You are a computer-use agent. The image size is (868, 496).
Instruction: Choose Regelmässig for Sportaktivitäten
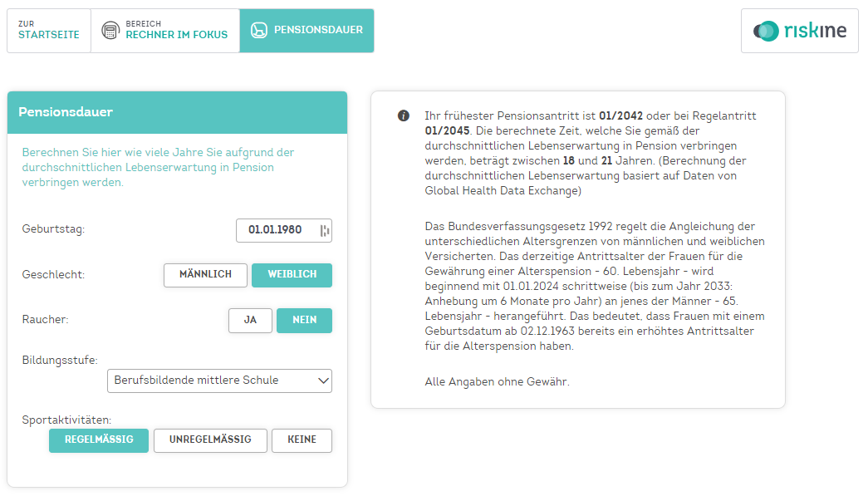(x=99, y=440)
